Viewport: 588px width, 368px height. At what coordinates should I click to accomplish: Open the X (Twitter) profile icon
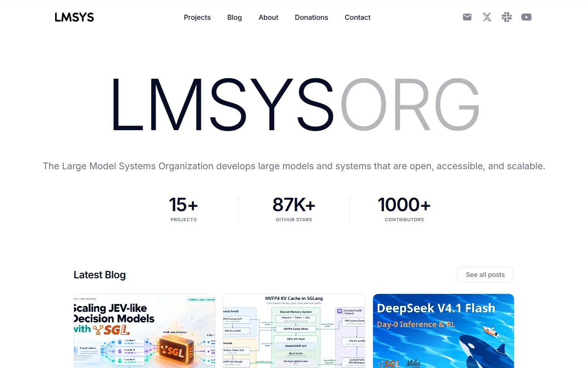[x=487, y=17]
